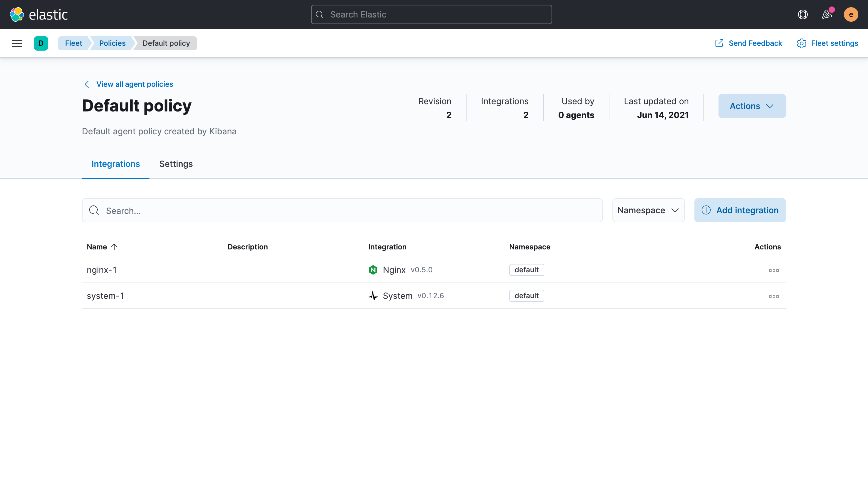
Task: Open actions menu for nginx-1 row
Action: pyautogui.click(x=774, y=270)
